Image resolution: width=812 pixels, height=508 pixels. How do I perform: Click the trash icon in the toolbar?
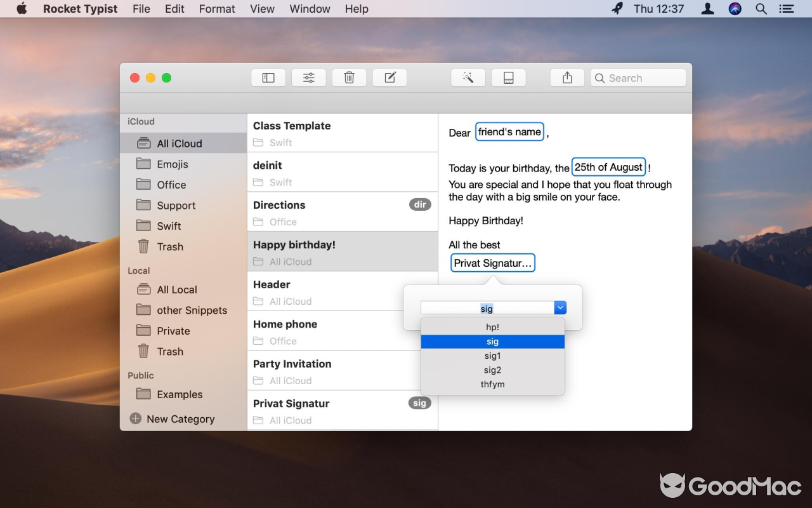click(x=349, y=77)
